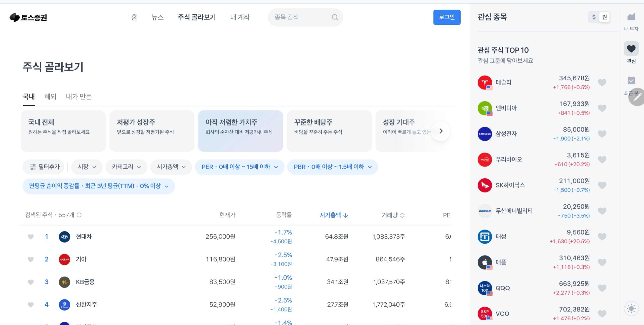Click the refresh icon next to 557개
The width and height of the screenshot is (644, 325).
(79, 215)
